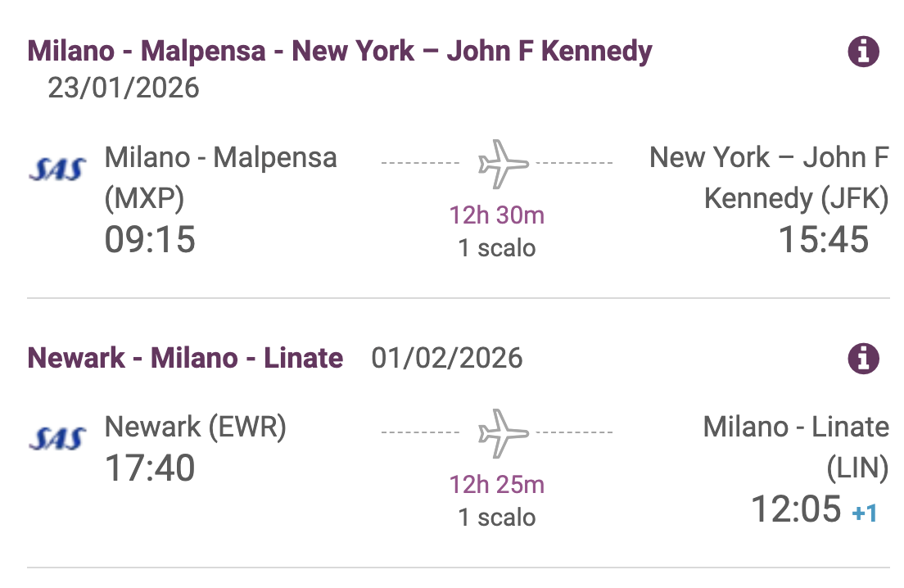The width and height of the screenshot is (904, 588).
Task: Click Newark (EWR) departure airport name
Action: tap(196, 427)
